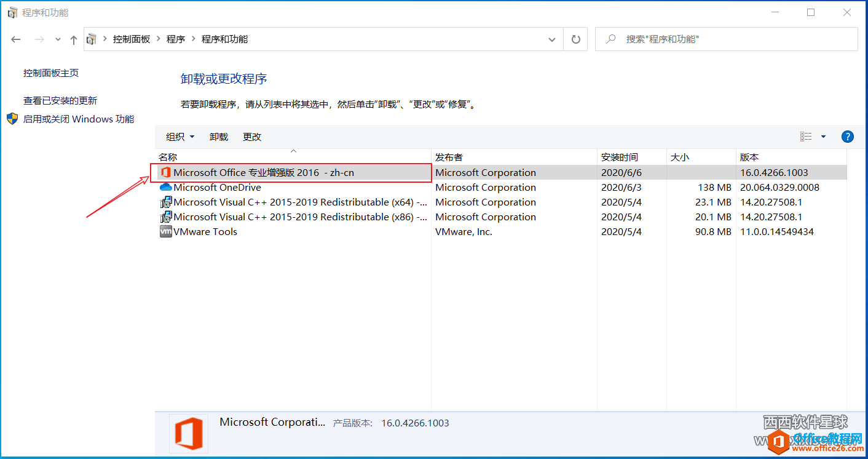Click version 11.0.0.14549434 cell
Viewport: 868px width, 459px height.
point(777,231)
